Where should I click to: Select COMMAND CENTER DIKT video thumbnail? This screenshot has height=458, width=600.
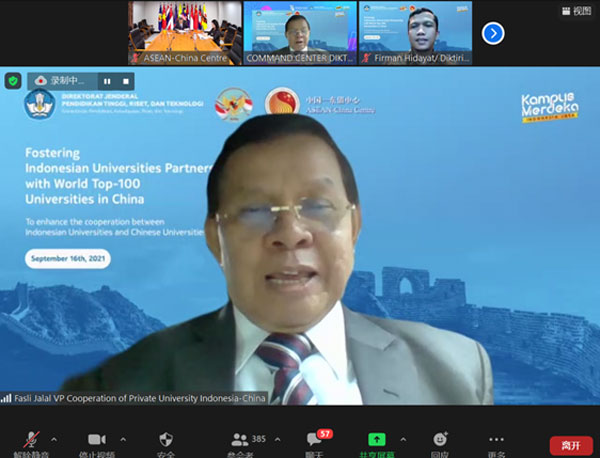(x=300, y=33)
